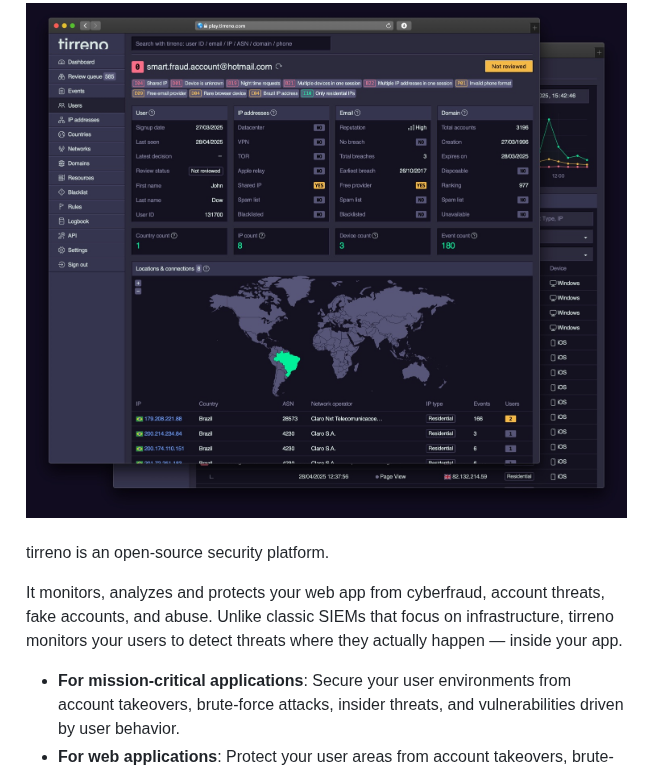Viewport: 653px width, 769px height.
Task: Click the help icon next to Event count
Action: coord(474,236)
